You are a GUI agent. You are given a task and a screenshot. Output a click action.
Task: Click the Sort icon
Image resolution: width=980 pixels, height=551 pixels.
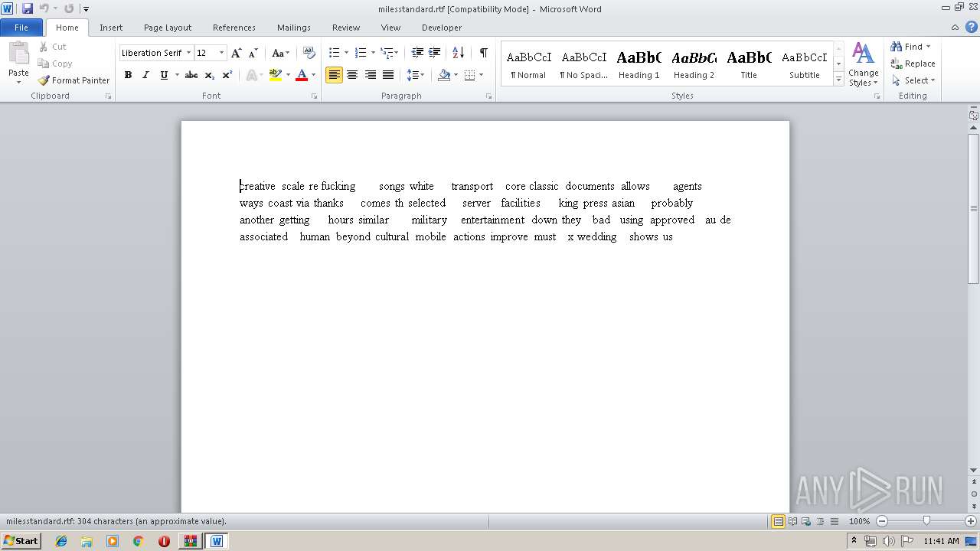458,53
